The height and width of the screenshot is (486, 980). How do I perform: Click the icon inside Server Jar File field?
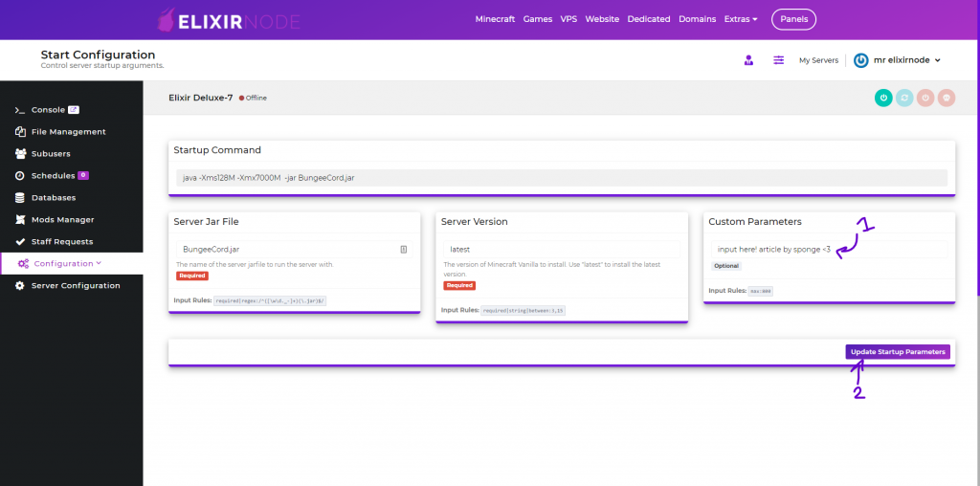point(404,250)
